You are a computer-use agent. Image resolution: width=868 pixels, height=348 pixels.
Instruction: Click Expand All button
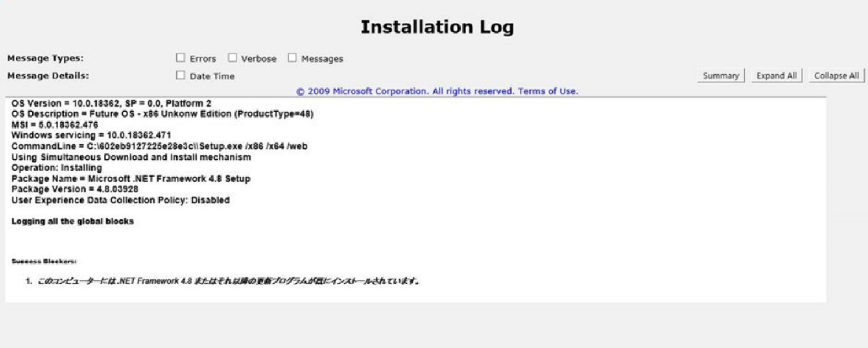point(777,76)
